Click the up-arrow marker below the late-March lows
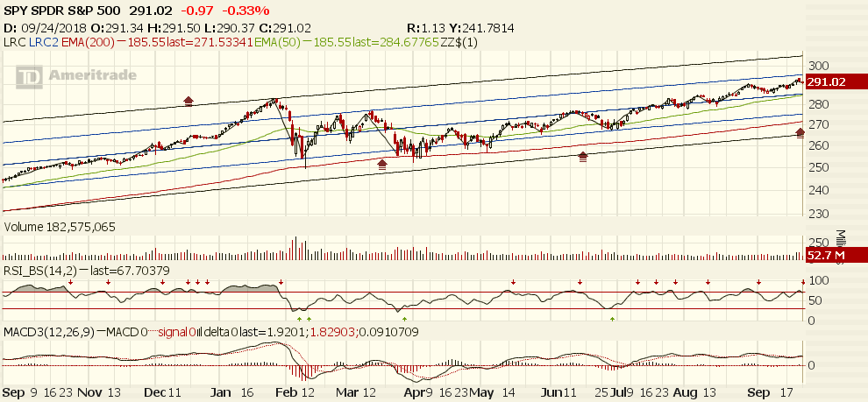 tap(381, 163)
